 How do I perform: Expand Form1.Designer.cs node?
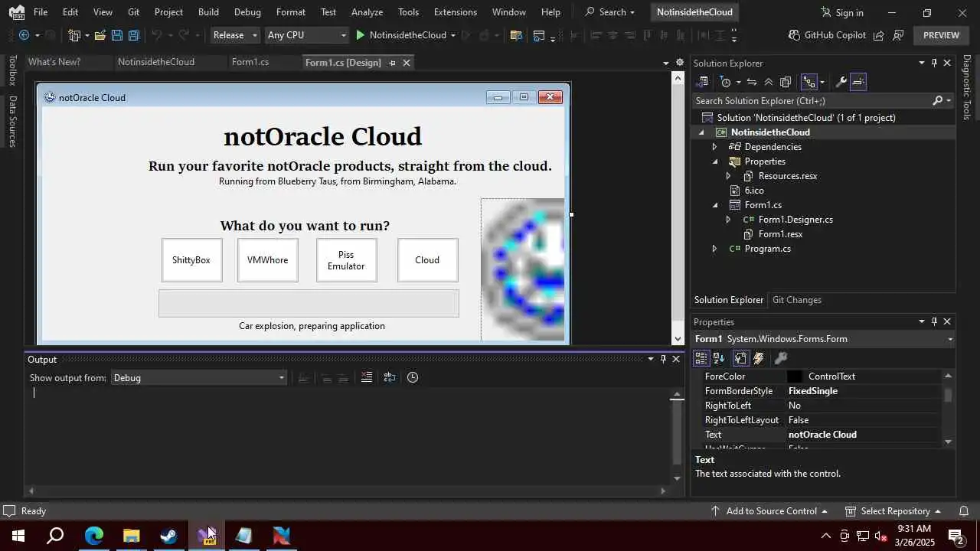point(729,220)
